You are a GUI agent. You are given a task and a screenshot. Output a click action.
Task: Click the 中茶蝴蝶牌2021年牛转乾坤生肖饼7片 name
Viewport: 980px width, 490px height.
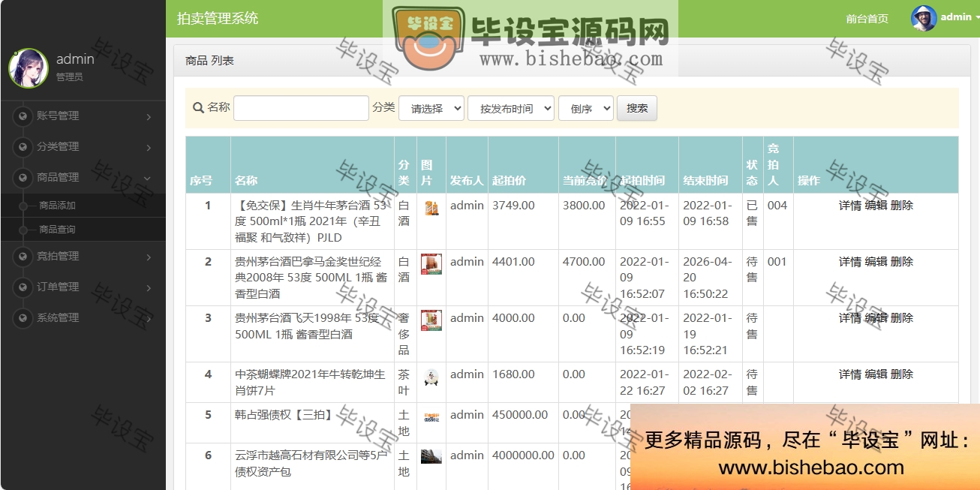pos(310,383)
